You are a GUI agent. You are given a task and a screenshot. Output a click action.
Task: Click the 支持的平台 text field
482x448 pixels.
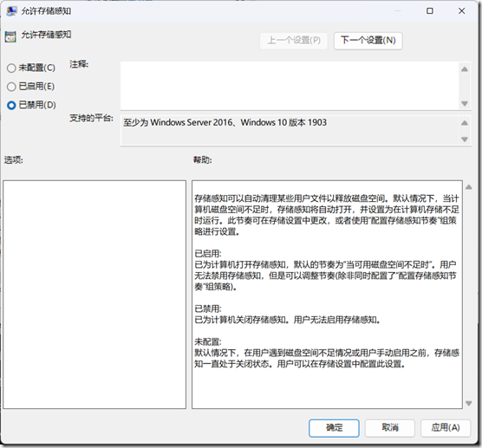coord(290,130)
